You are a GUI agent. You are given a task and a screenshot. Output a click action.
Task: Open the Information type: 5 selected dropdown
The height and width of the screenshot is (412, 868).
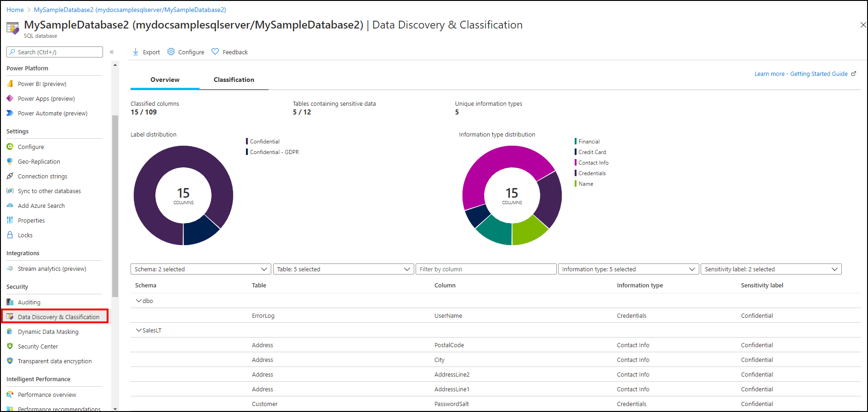tap(628, 269)
